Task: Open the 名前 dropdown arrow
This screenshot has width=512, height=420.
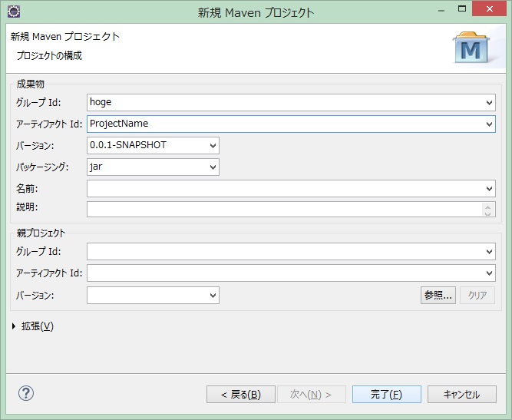Action: tap(489, 188)
